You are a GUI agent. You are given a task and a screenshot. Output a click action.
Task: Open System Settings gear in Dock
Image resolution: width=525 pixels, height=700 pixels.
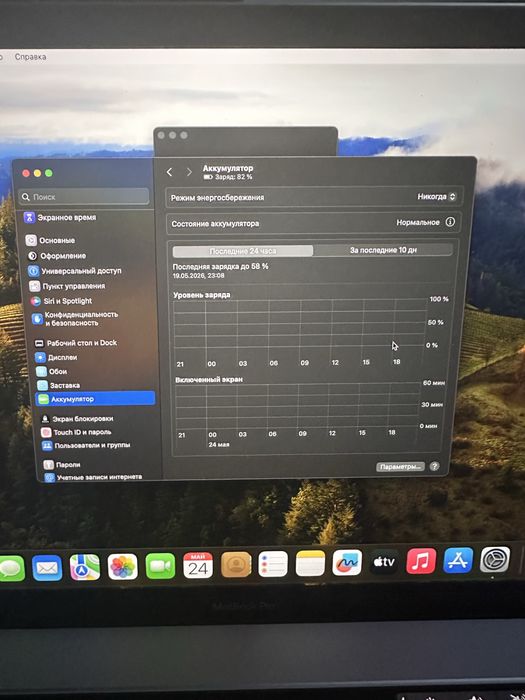[495, 559]
